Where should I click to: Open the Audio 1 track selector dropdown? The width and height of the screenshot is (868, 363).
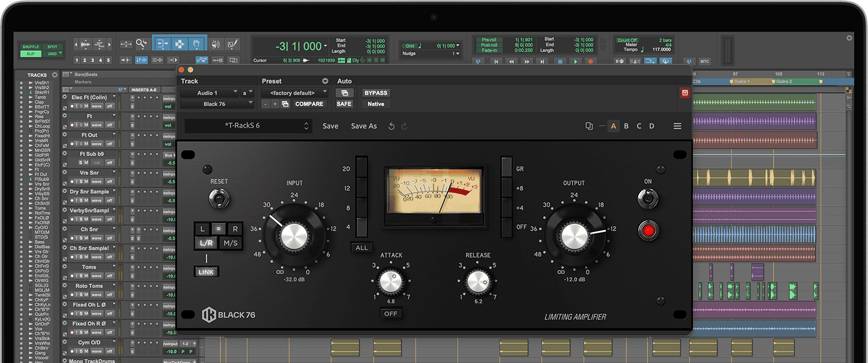coord(210,93)
